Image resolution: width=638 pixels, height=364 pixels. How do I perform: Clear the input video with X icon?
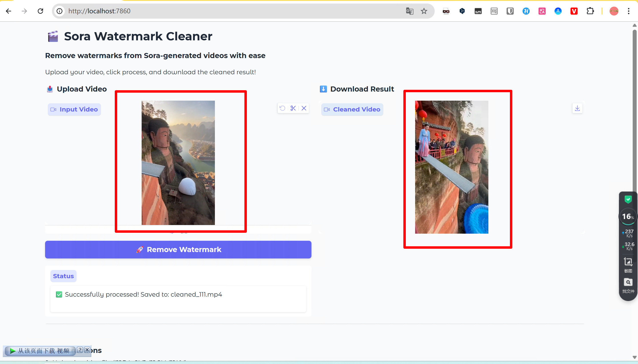[x=304, y=108]
